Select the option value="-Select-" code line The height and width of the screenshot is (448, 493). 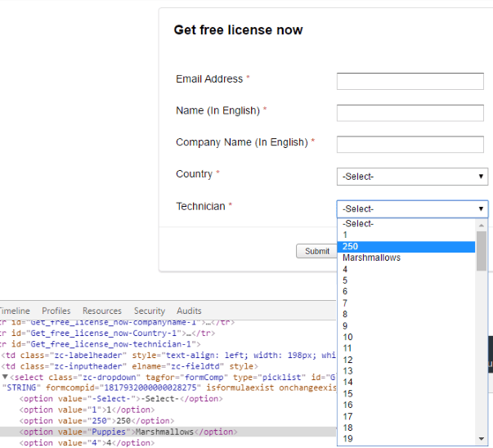pyautogui.click(x=121, y=399)
